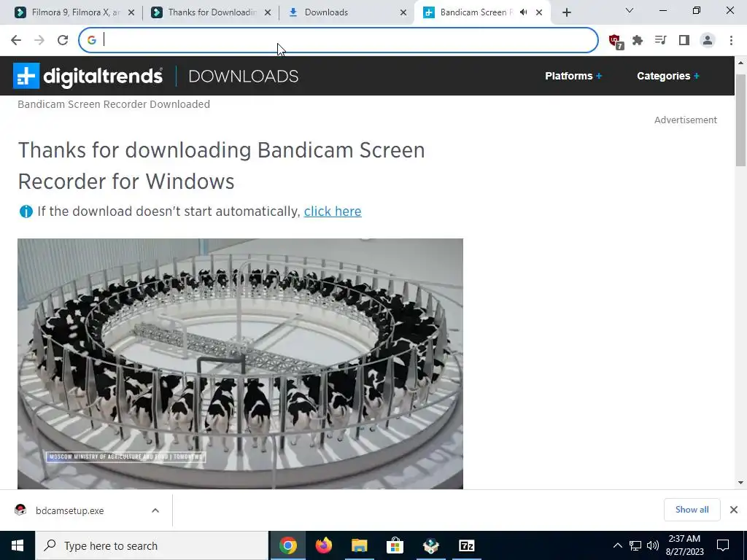Viewport: 747px width, 560px height.
Task: Click the Thanks for downloading Bandicam heading
Action: [222, 166]
